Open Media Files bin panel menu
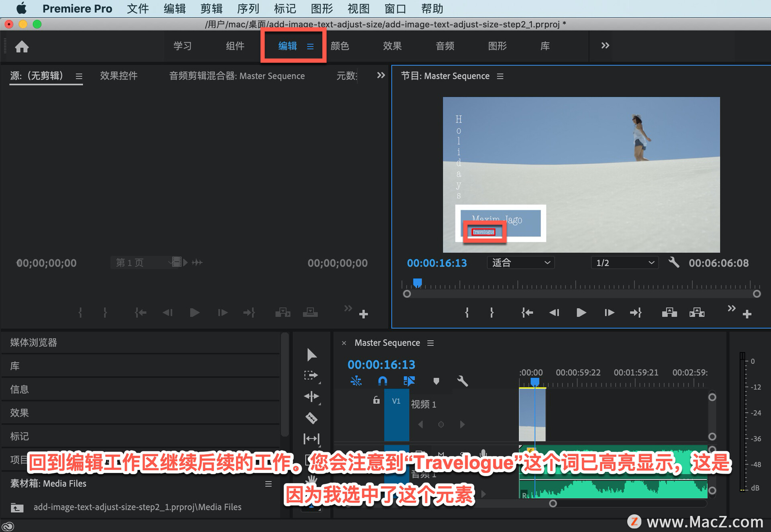771x532 pixels. coord(268,484)
